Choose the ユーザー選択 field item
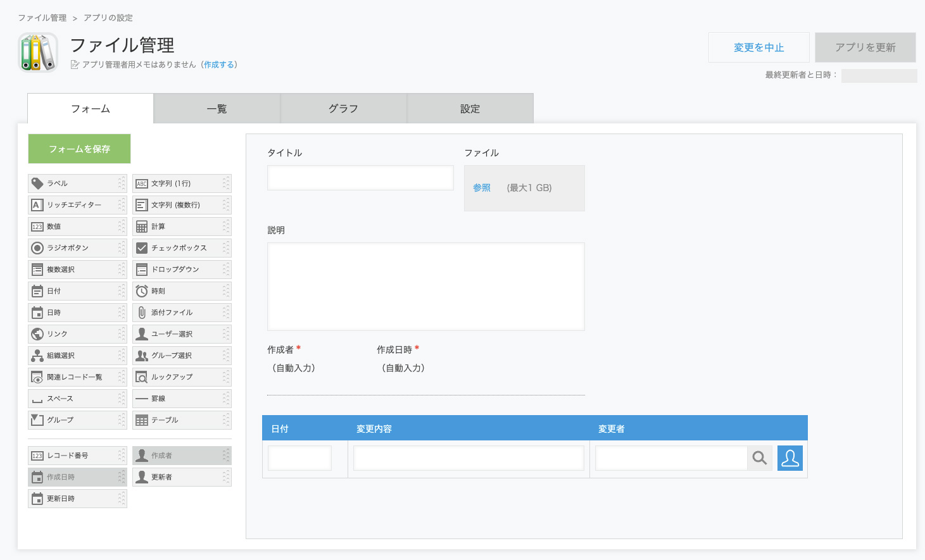Image resolution: width=925 pixels, height=560 pixels. tap(182, 334)
